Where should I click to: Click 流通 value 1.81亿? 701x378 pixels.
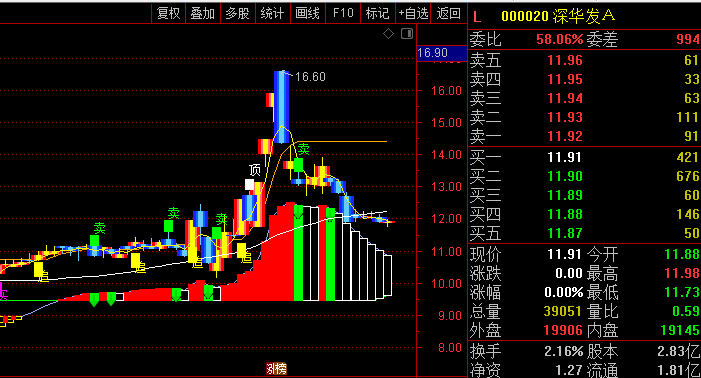[x=678, y=370]
